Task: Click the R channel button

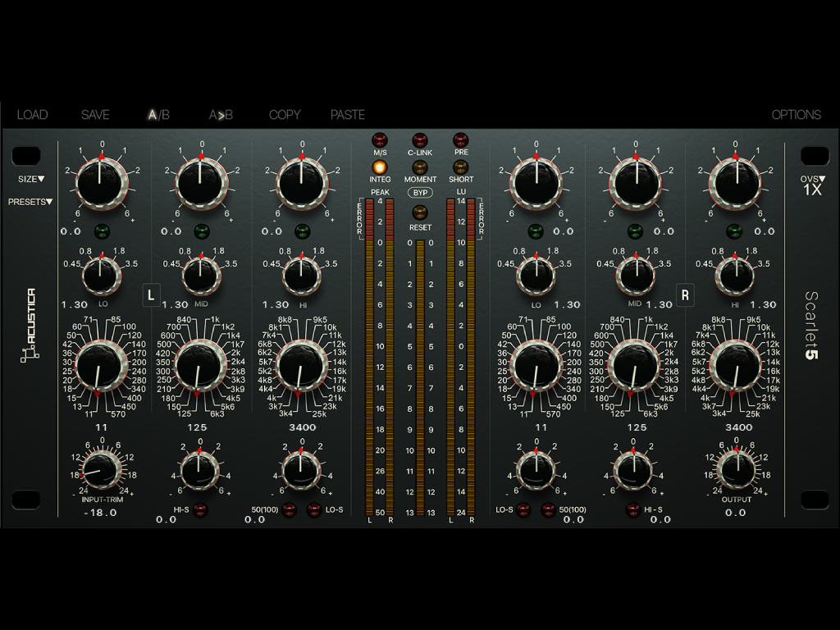Action: point(685,295)
